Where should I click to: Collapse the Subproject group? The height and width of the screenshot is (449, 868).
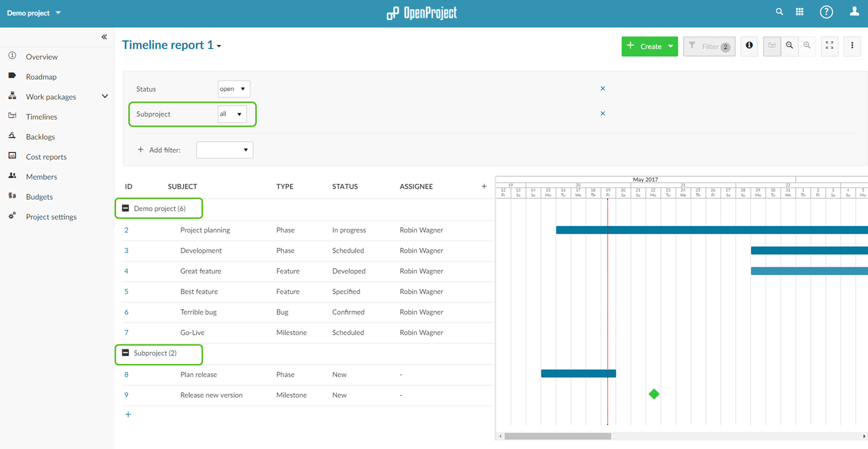tap(125, 353)
